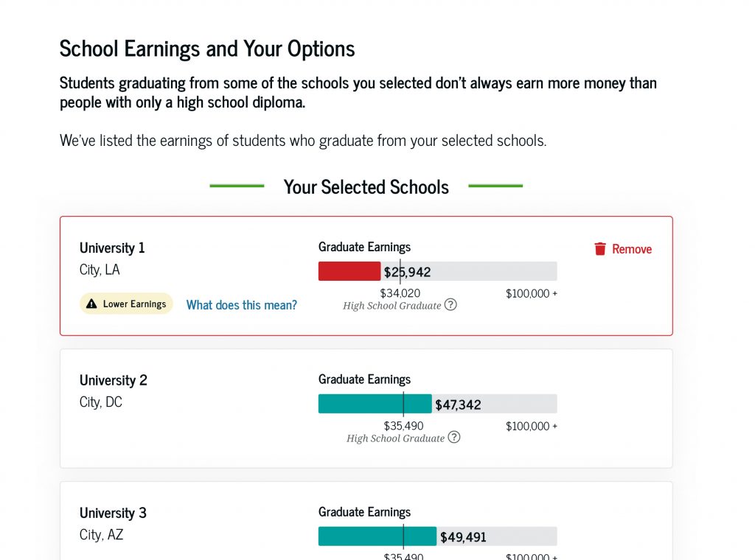
Task: Click the $25,942 earnings value
Action: pos(407,273)
